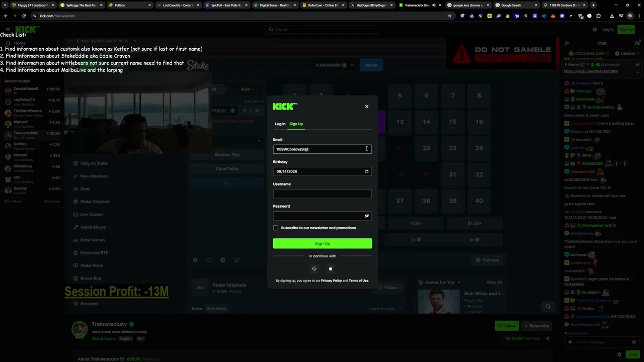644x362 pixels.
Task: Open the browser three-dot menu
Action: click(x=638, y=16)
